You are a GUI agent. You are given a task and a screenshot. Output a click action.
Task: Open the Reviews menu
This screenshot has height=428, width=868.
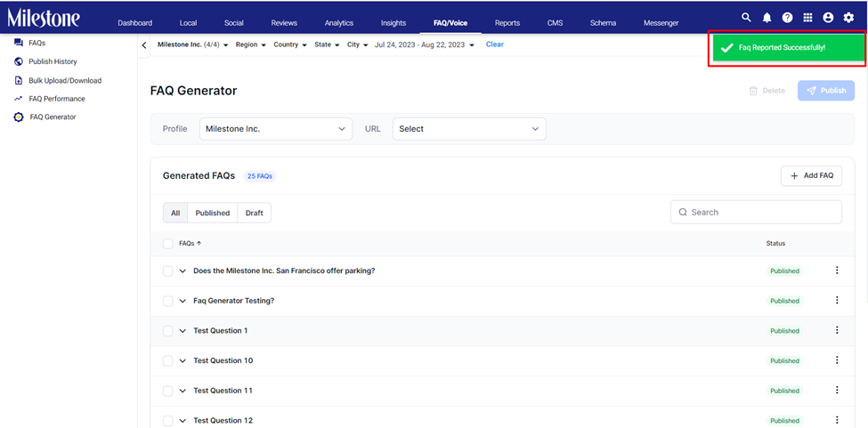[x=284, y=23]
